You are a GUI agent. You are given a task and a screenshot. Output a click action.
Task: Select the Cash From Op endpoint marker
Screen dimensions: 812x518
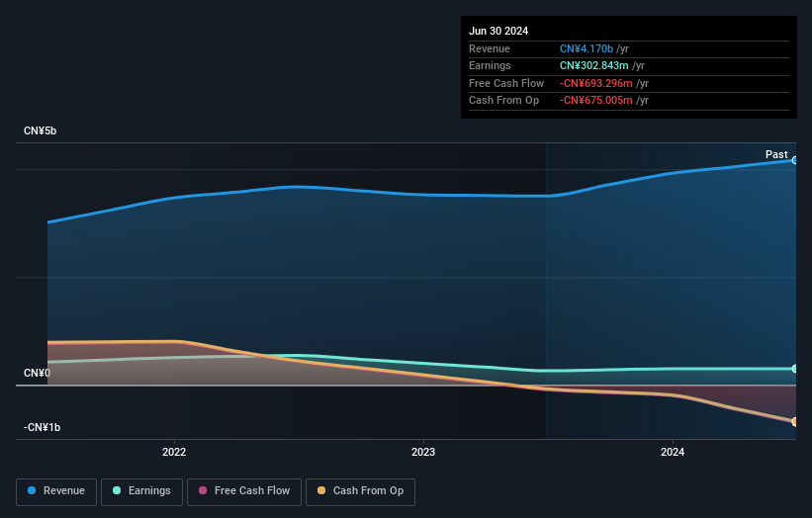point(794,422)
